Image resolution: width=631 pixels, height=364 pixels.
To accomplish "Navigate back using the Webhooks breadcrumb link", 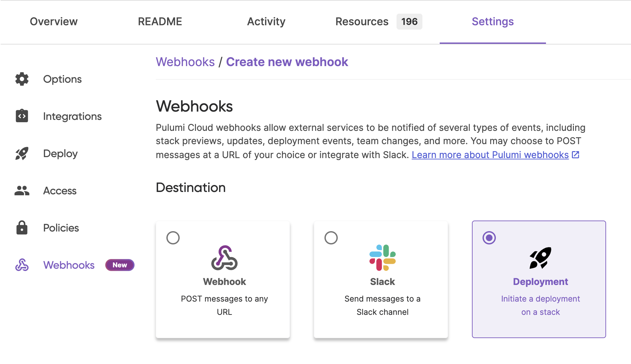I will (185, 62).
